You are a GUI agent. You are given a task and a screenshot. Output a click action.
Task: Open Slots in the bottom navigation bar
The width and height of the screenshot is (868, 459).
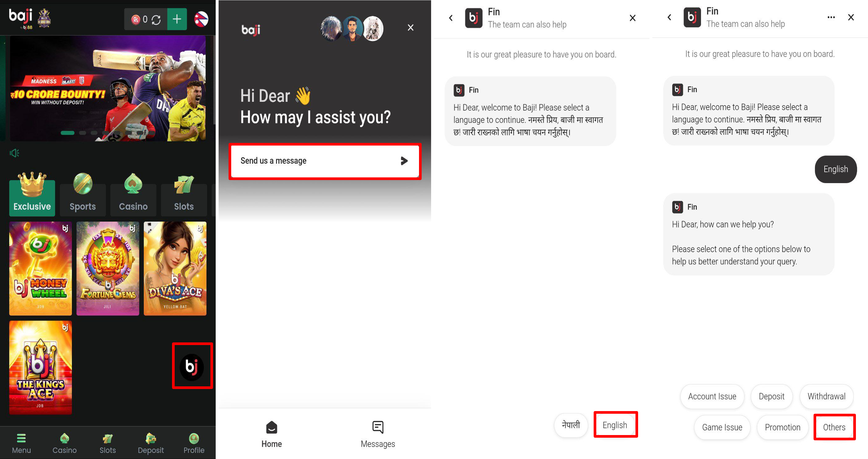pos(108,443)
